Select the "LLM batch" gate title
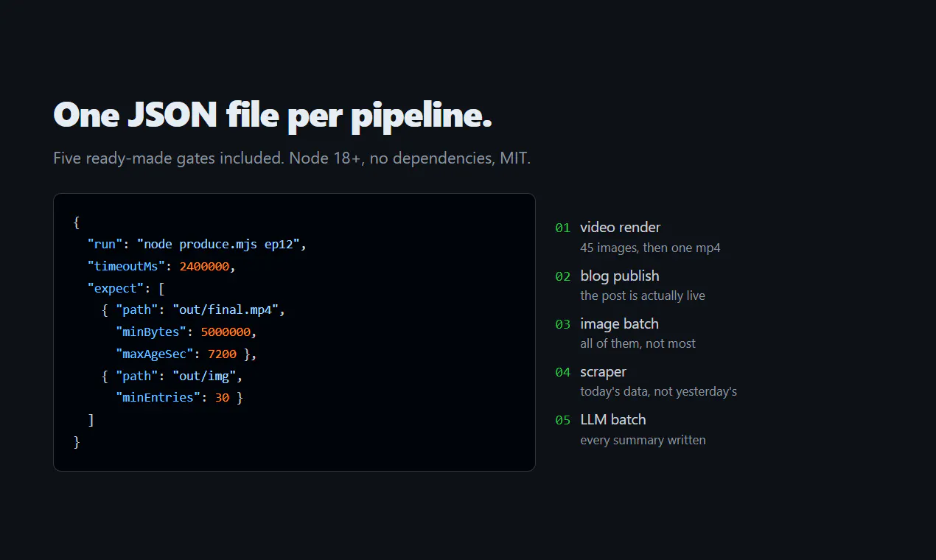Image resolution: width=936 pixels, height=560 pixels. (613, 419)
